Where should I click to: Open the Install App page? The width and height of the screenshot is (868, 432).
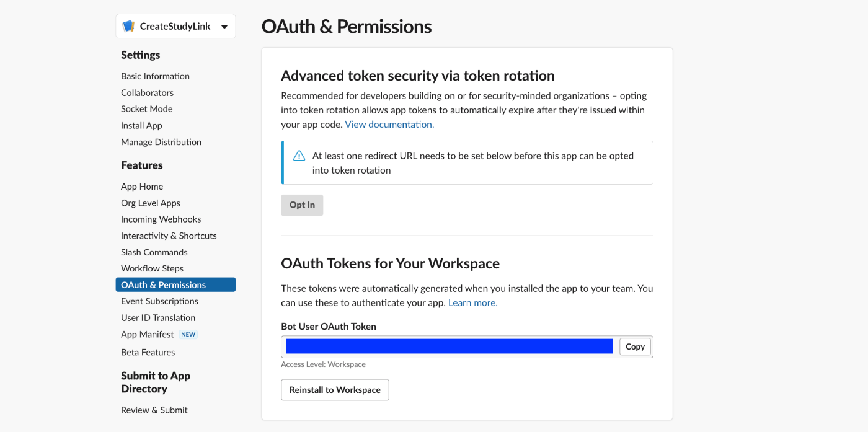click(x=141, y=125)
